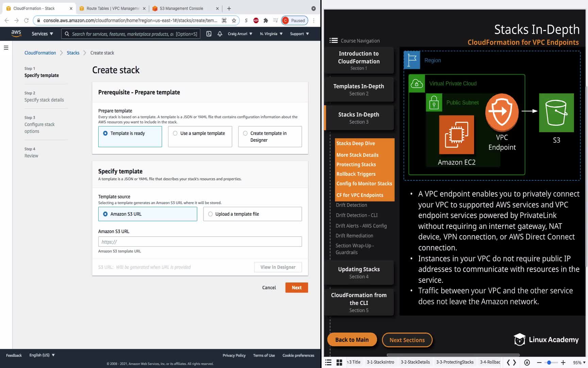Click the CloudFormation breadcrumb link

(40, 53)
